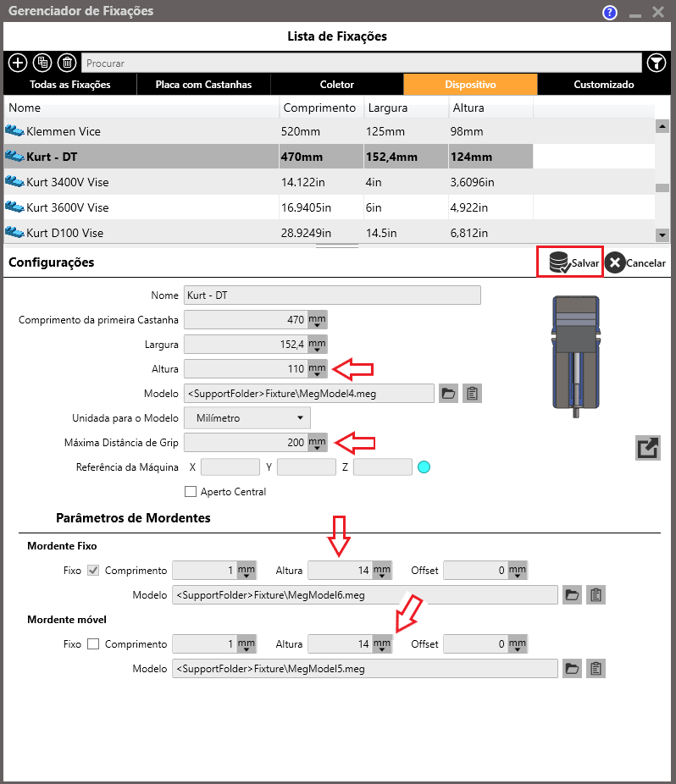Browse folder for MegModel6.meg jaw model
Image resolution: width=676 pixels, height=784 pixels.
572,595
